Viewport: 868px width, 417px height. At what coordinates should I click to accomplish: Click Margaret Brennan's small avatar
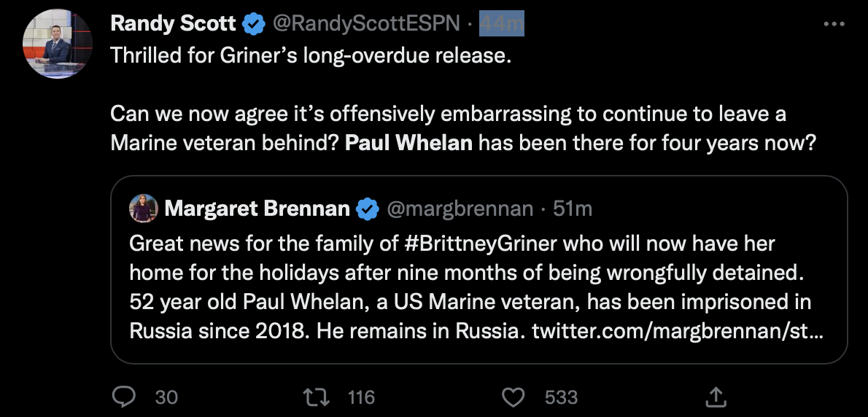(x=144, y=209)
